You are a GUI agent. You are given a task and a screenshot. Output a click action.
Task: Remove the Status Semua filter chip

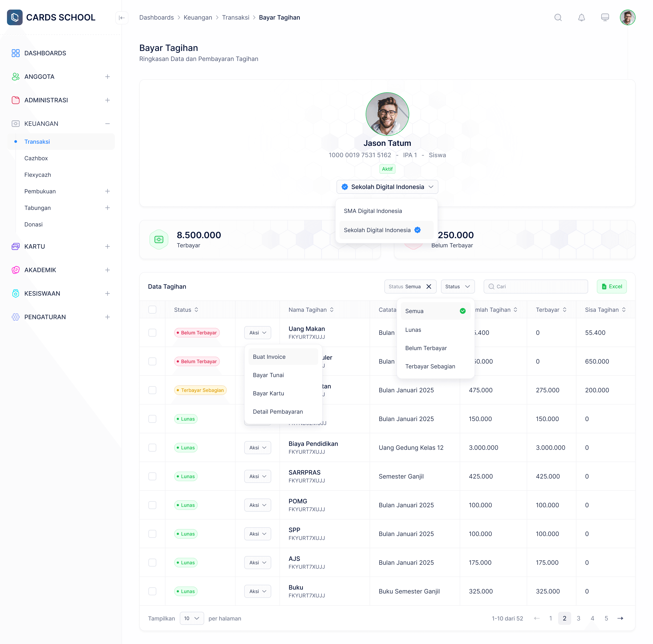click(429, 286)
